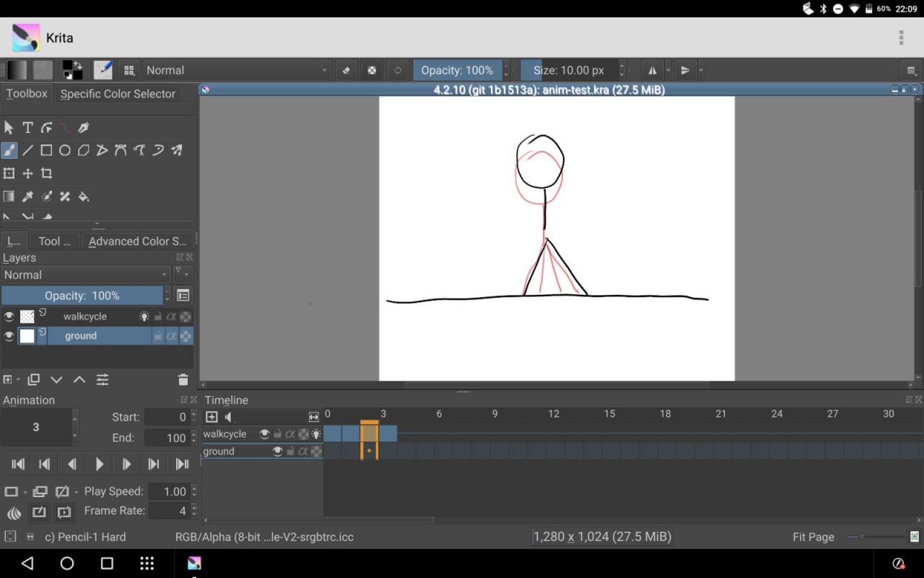924x578 pixels.
Task: Open the Specific Color Selector tab
Action: tap(118, 93)
